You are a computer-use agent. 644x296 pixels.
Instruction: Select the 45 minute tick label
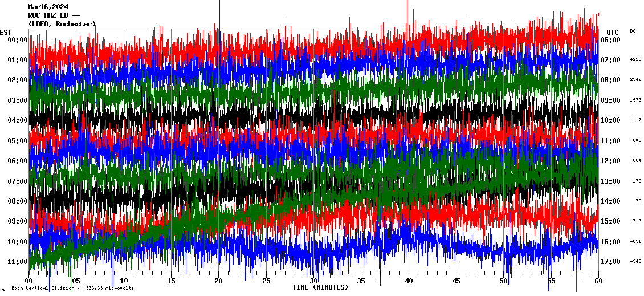(456, 281)
